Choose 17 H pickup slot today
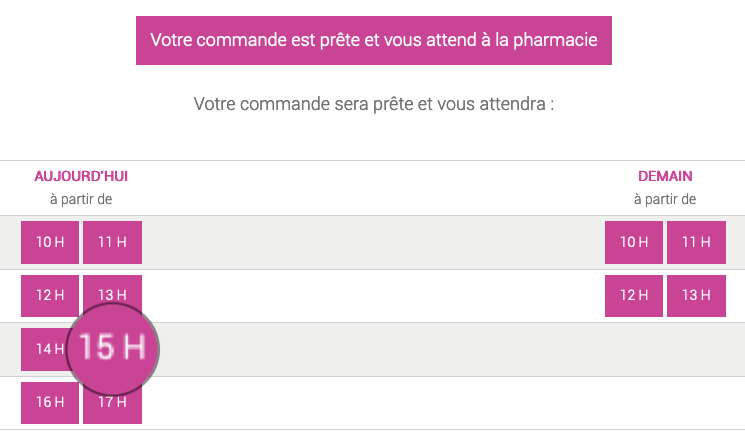745x446 pixels. pos(112,408)
